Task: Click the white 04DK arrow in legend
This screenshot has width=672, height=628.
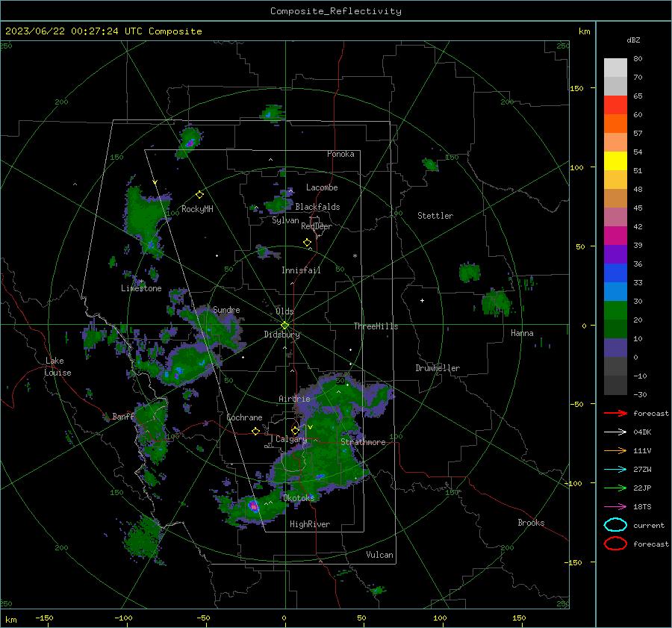Action: (x=615, y=432)
